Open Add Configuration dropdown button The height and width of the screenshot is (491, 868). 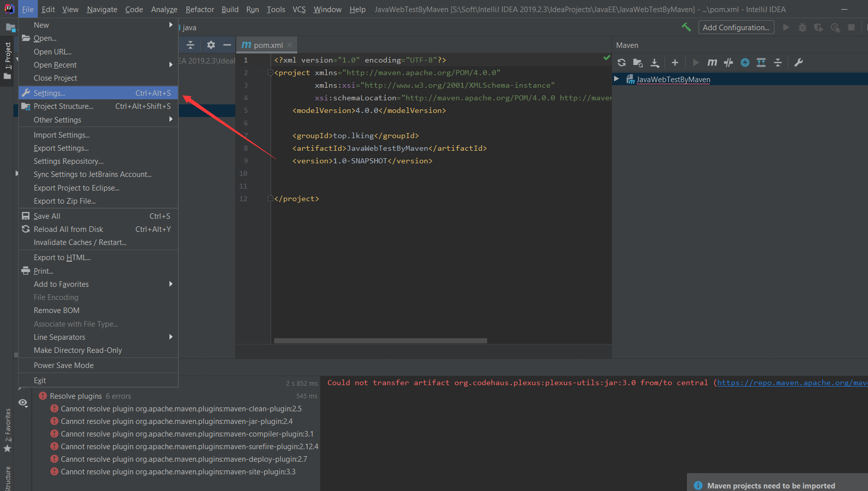[x=736, y=27]
